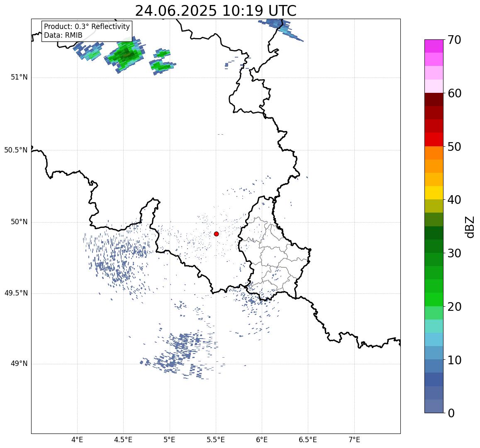Pick the bright red colorbar swatch above 50
Viewport: 480px width, 448px height.
[x=434, y=139]
